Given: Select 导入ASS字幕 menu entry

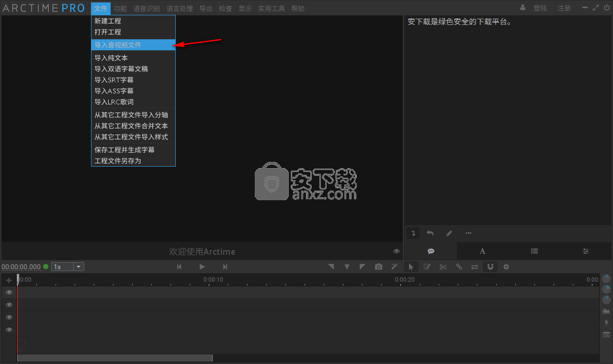Looking at the screenshot, I should (134, 91).
